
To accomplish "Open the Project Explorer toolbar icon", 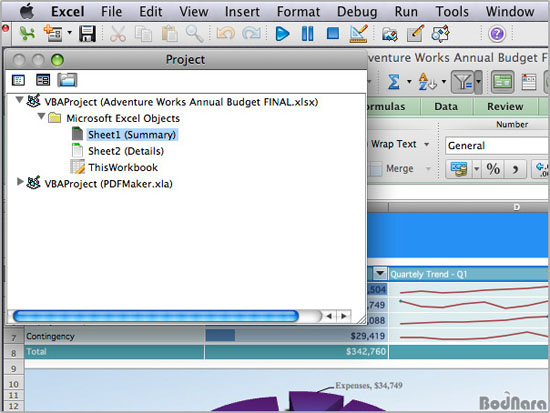I will 390,34.
